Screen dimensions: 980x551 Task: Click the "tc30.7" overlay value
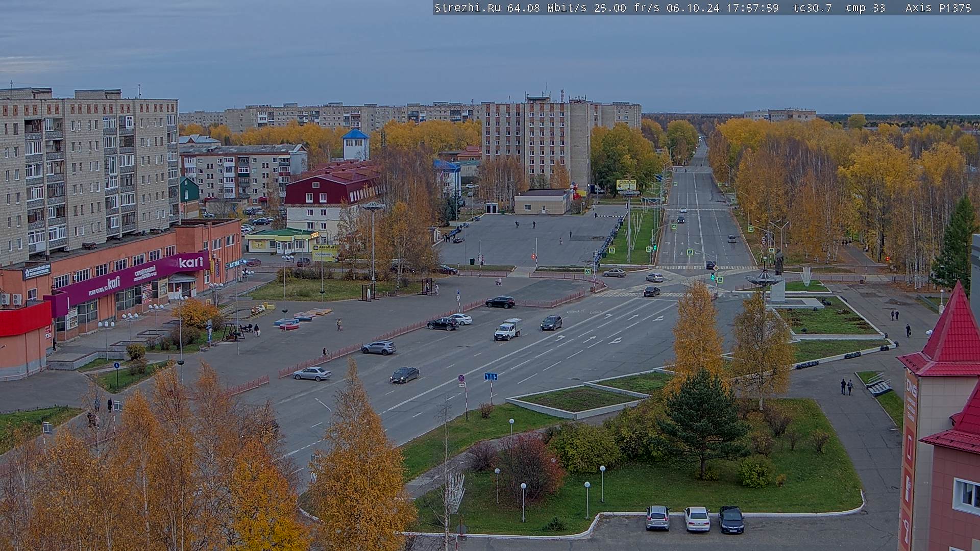click(x=813, y=8)
